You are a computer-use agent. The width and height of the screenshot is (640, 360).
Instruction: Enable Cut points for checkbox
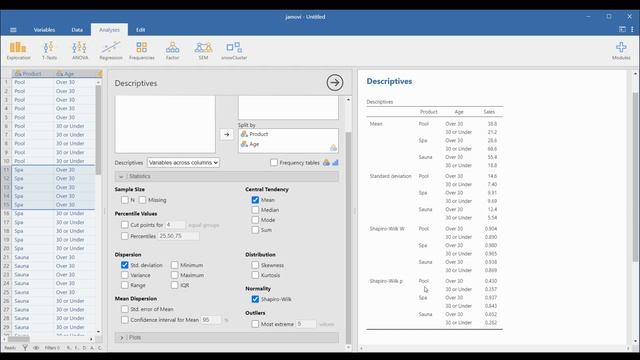point(124,224)
